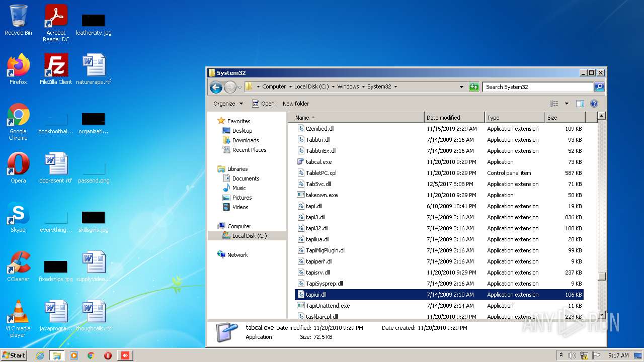Open Explorer help question mark icon
This screenshot has height=362, width=644.
pos(594,104)
